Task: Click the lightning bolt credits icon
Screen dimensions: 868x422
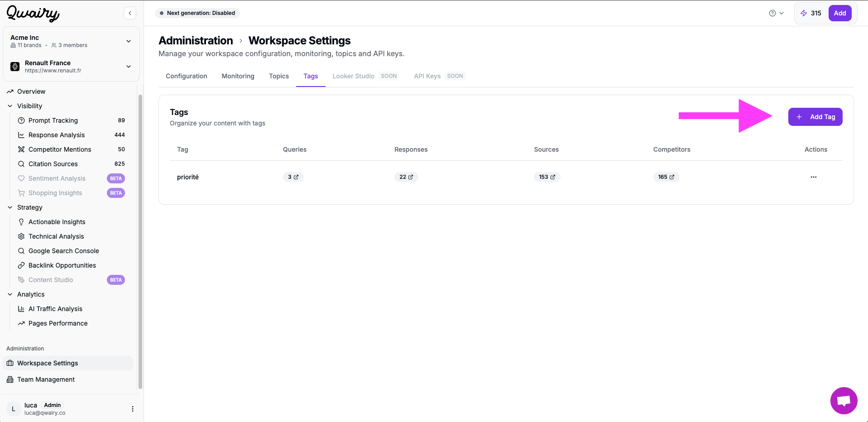Action: tap(804, 13)
